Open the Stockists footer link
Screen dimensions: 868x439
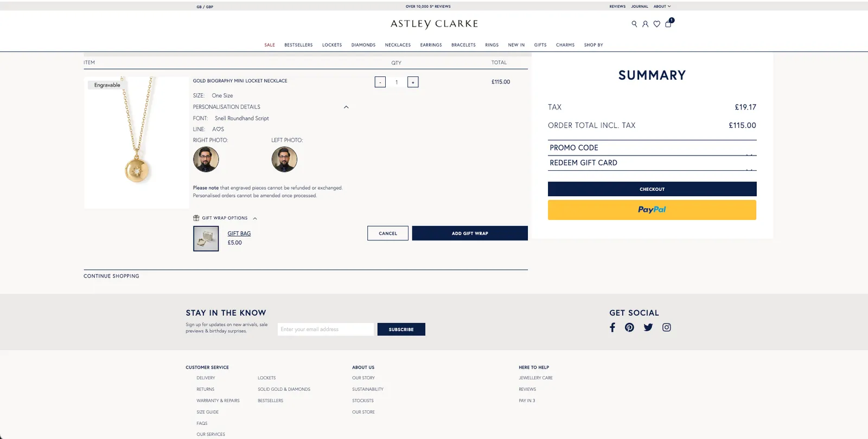pyautogui.click(x=363, y=401)
